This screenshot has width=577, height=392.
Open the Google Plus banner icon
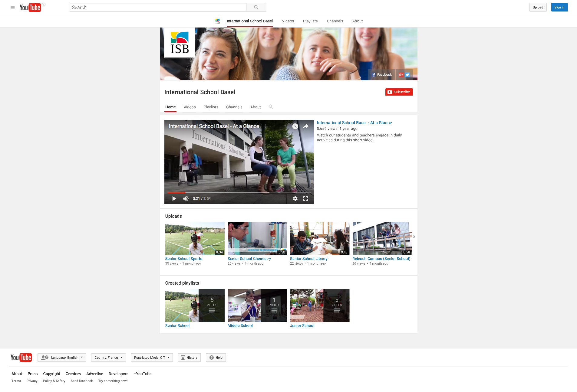coord(401,75)
